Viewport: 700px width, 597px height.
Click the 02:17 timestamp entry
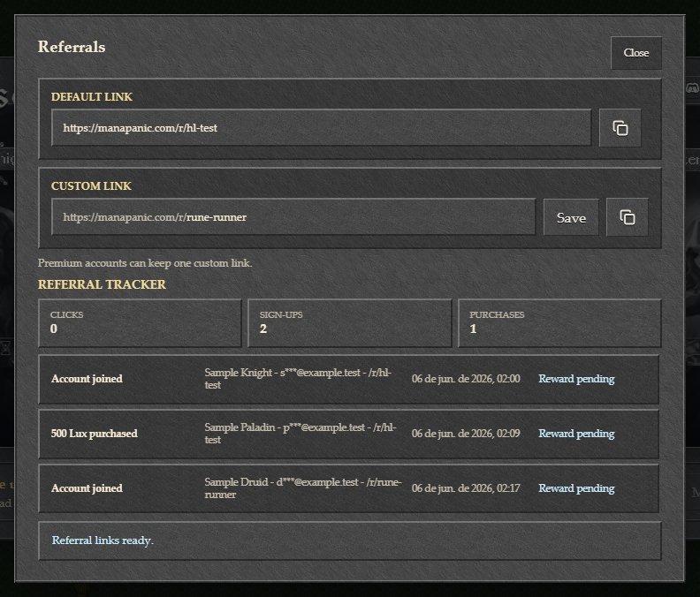click(x=466, y=488)
